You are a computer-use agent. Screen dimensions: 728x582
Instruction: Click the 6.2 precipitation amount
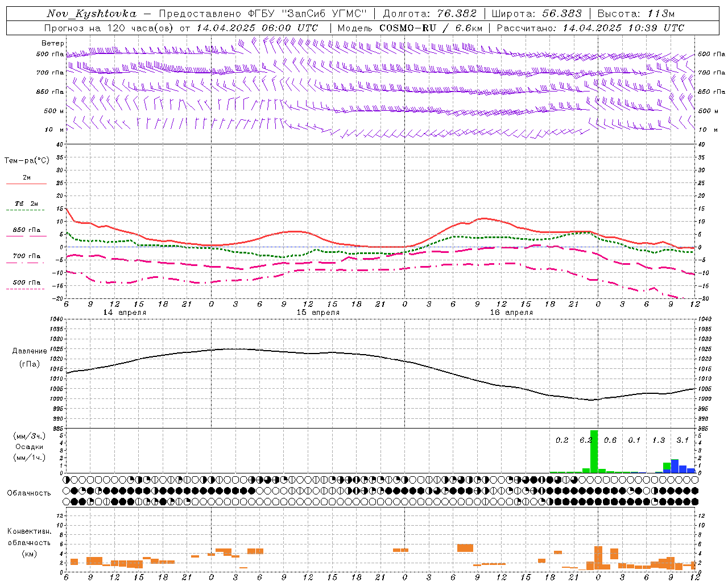pos(586,440)
